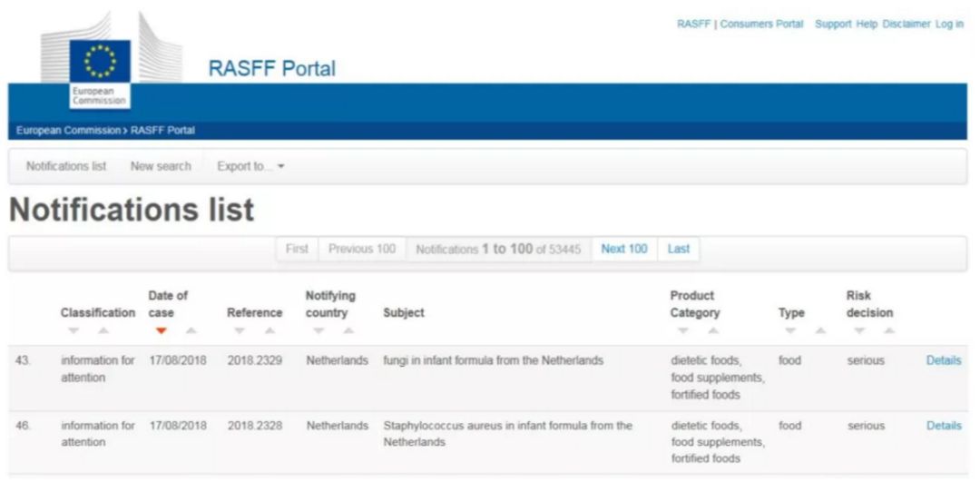The width and height of the screenshot is (980, 482).
Task: Open Details for Staphylococcus aureus notification
Action: coord(944,426)
